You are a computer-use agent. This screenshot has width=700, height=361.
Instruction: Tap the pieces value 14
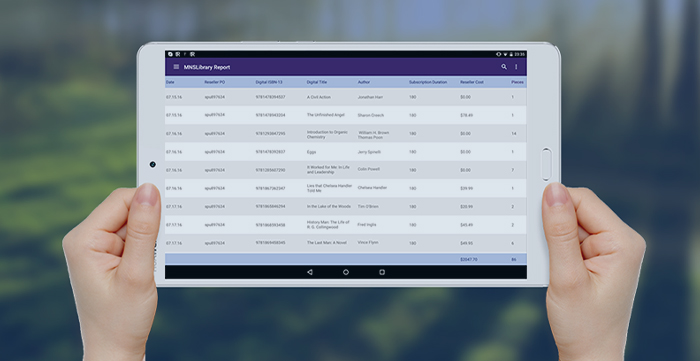pos(514,133)
